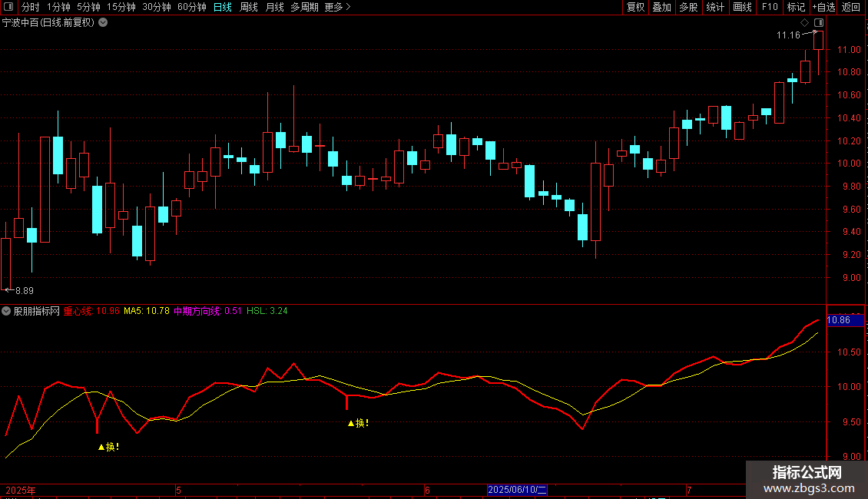Click the 统计 statistics button

[715, 7]
